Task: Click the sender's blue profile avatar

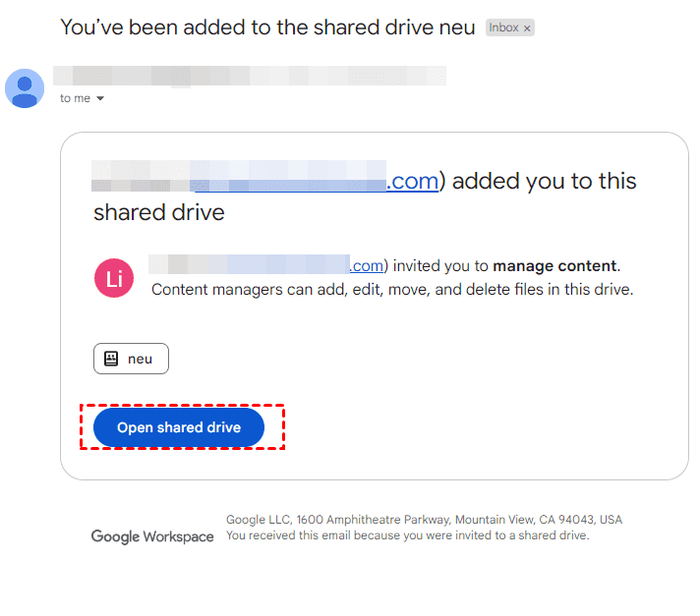Action: (x=25, y=88)
